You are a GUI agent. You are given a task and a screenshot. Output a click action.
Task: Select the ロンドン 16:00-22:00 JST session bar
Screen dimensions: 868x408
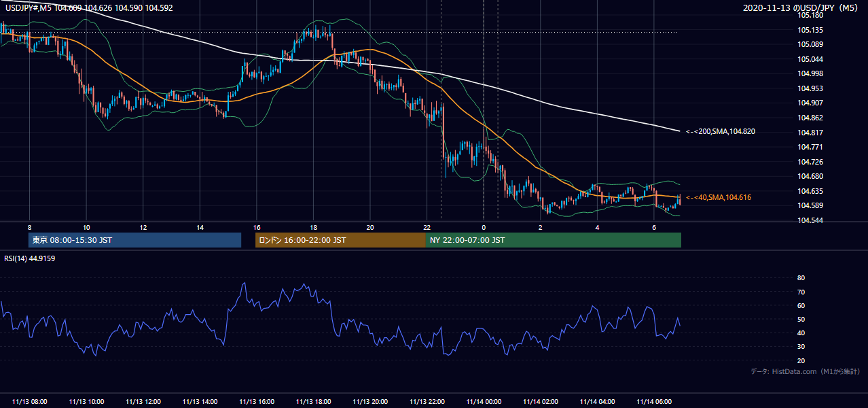(340, 240)
